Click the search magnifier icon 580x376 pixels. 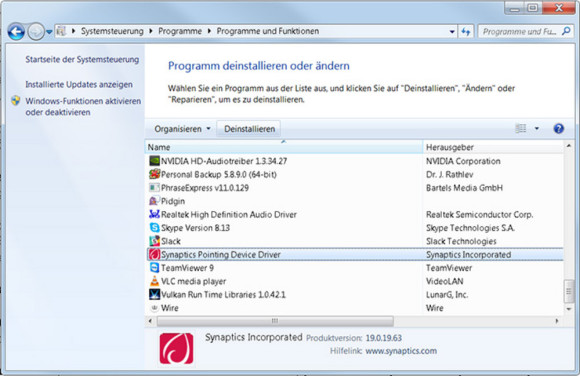click(x=566, y=31)
